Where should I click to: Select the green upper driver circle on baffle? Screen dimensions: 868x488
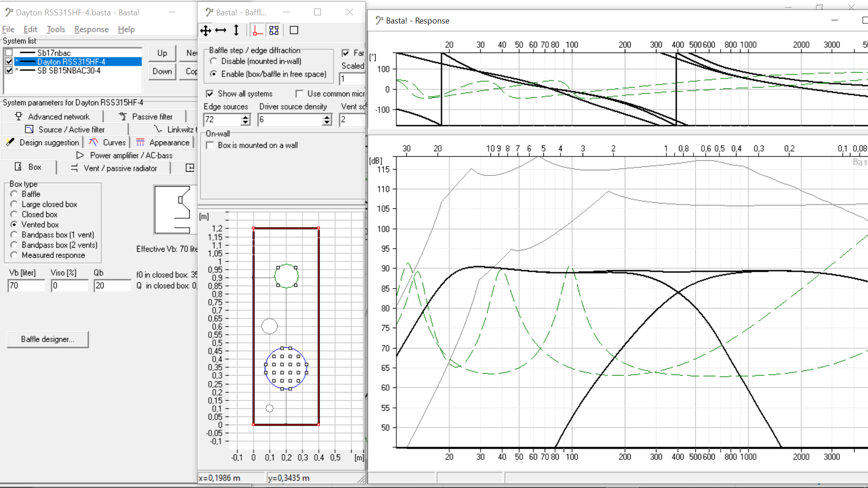287,276
